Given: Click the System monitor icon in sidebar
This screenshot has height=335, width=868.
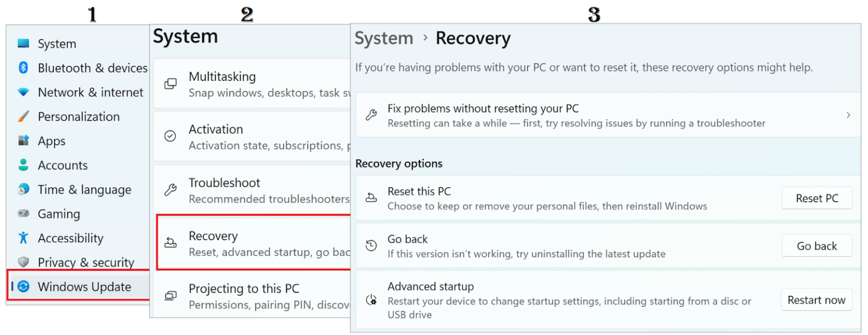Looking at the screenshot, I should coord(23,44).
